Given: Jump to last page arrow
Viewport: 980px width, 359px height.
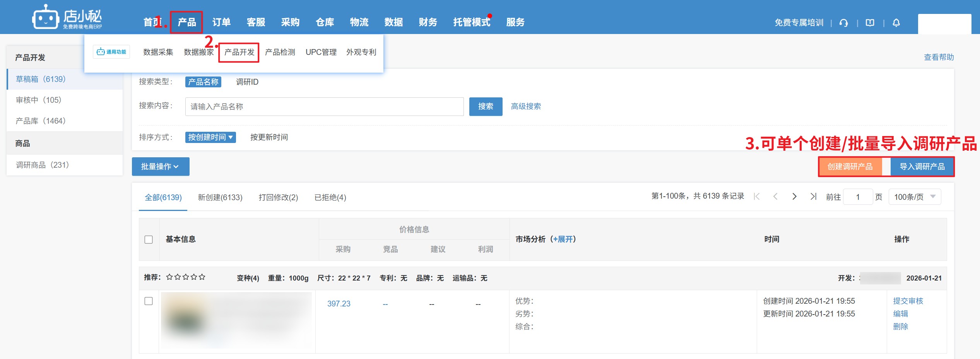Looking at the screenshot, I should [x=813, y=197].
